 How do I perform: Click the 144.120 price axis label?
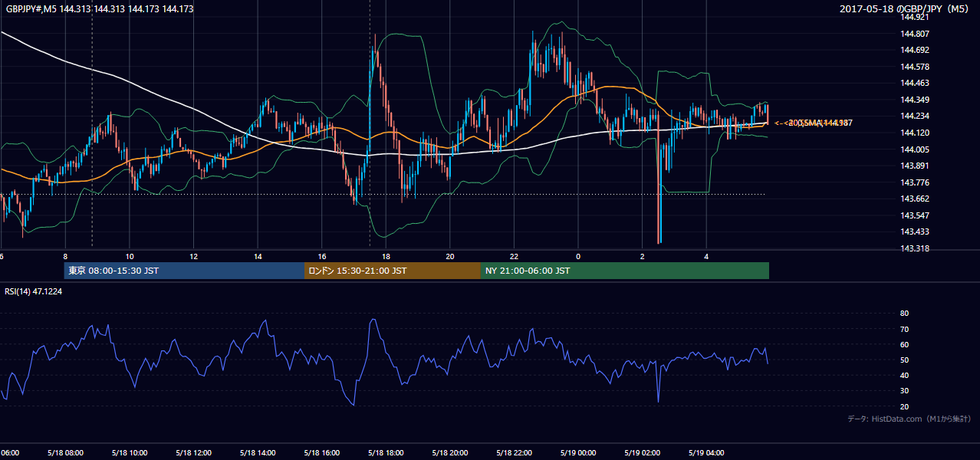[916, 133]
